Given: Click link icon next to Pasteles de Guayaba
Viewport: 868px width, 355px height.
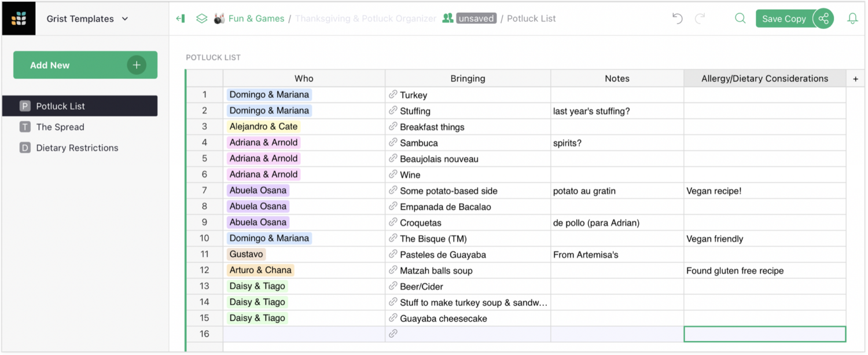Looking at the screenshot, I should [x=393, y=254].
